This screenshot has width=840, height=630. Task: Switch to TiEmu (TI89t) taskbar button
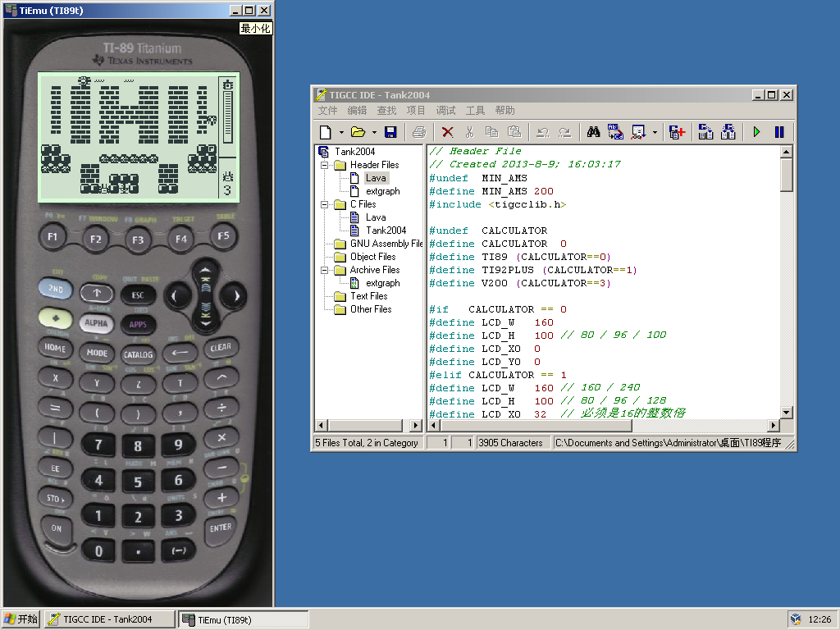click(x=244, y=619)
